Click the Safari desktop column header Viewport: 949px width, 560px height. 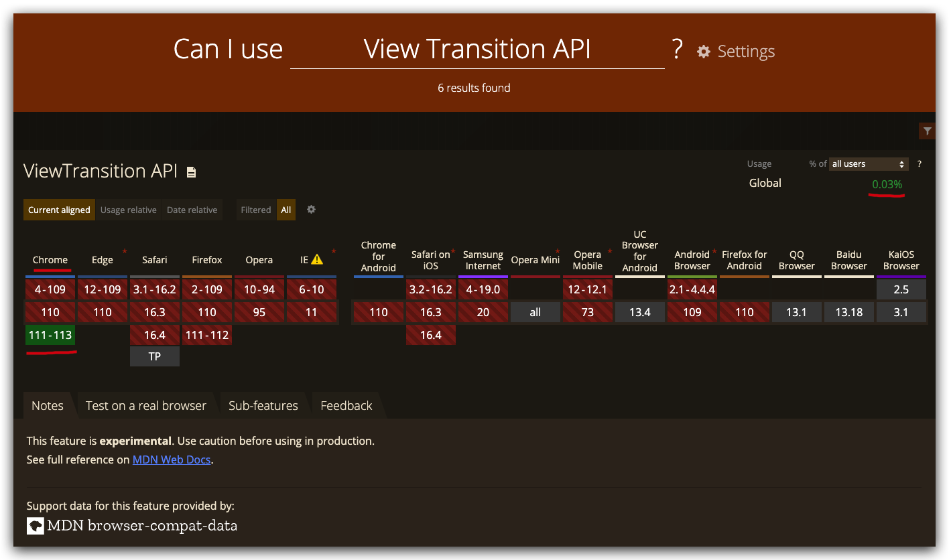pos(155,260)
